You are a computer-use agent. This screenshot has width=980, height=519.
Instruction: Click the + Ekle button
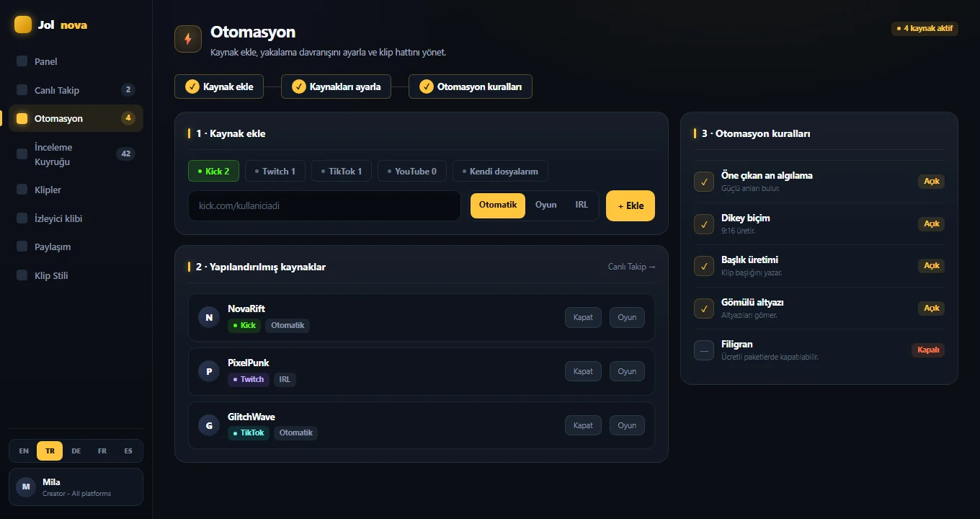[x=631, y=205]
